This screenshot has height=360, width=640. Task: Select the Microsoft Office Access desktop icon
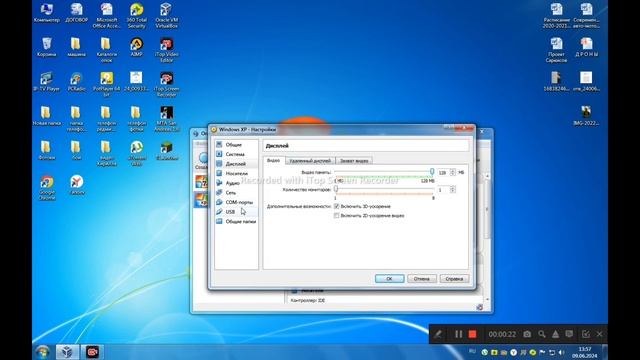coord(107,16)
